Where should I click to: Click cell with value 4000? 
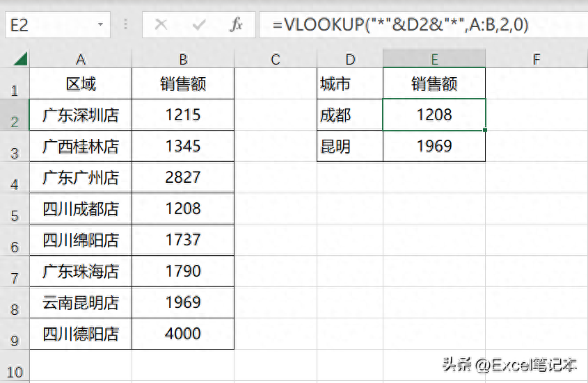pos(183,334)
